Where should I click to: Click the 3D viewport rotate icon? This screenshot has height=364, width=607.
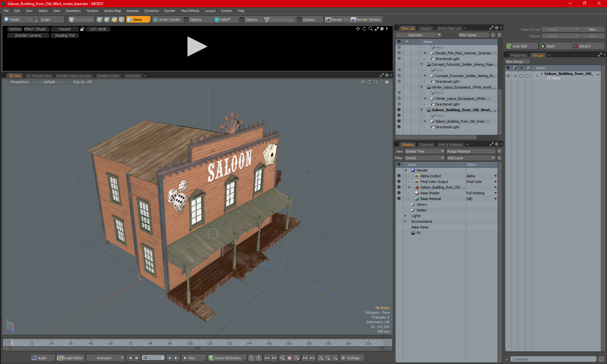click(369, 82)
